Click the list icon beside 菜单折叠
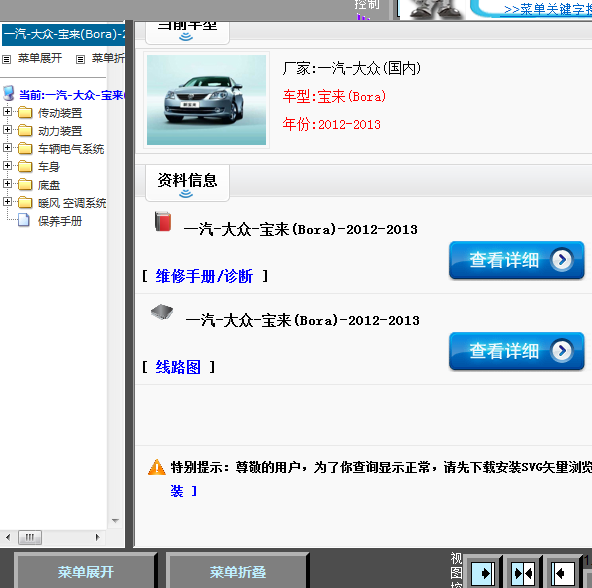 80,59
